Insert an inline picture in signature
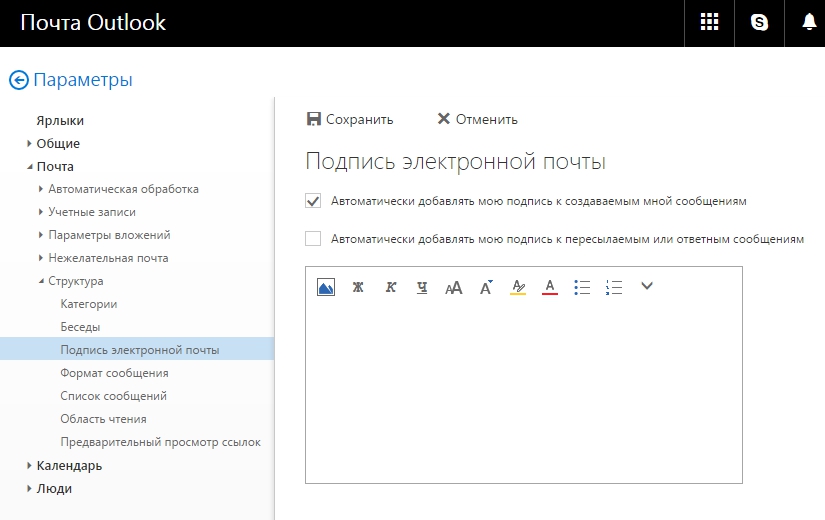This screenshot has width=825, height=520. coord(326,287)
